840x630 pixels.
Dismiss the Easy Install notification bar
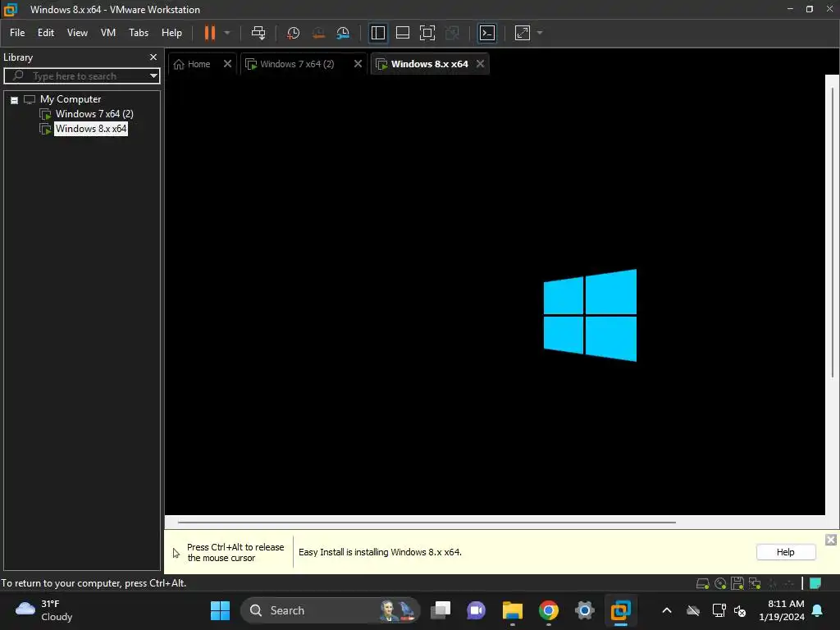pyautogui.click(x=830, y=540)
